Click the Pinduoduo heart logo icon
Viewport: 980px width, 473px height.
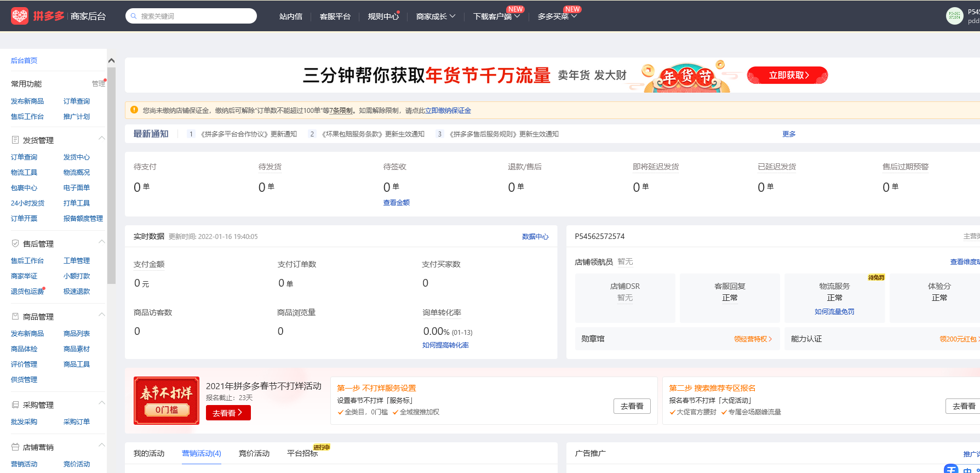point(20,16)
